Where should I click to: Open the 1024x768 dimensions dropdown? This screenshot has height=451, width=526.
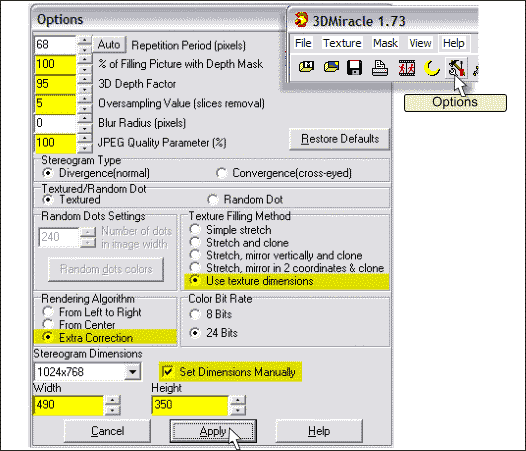(x=133, y=372)
